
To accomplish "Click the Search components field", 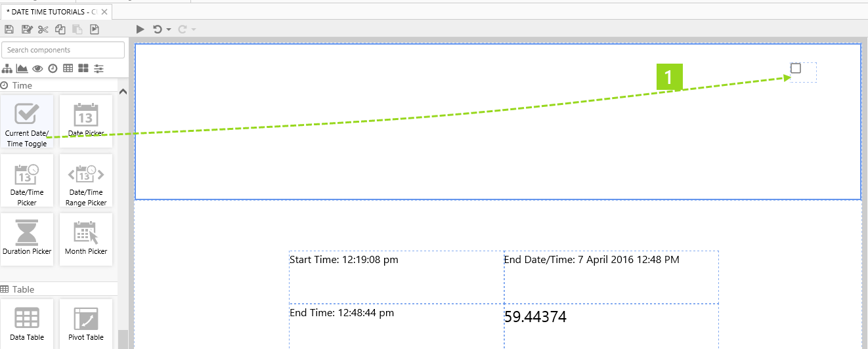I will click(63, 50).
